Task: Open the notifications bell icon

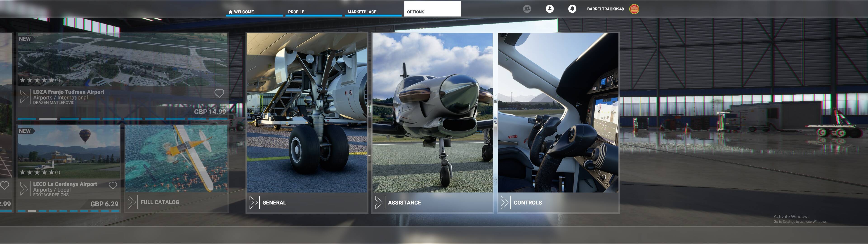Action: [572, 9]
